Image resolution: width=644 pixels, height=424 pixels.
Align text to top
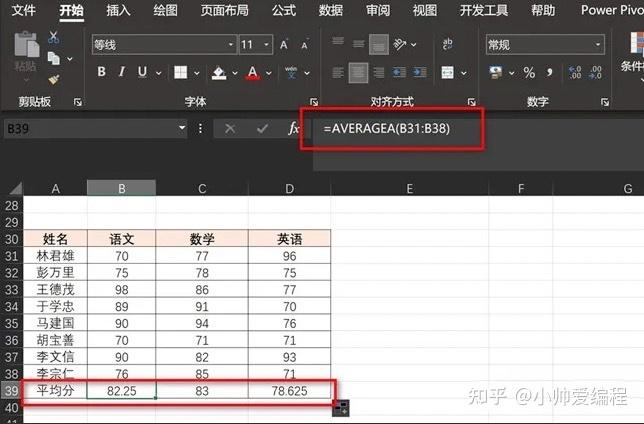coord(338,41)
